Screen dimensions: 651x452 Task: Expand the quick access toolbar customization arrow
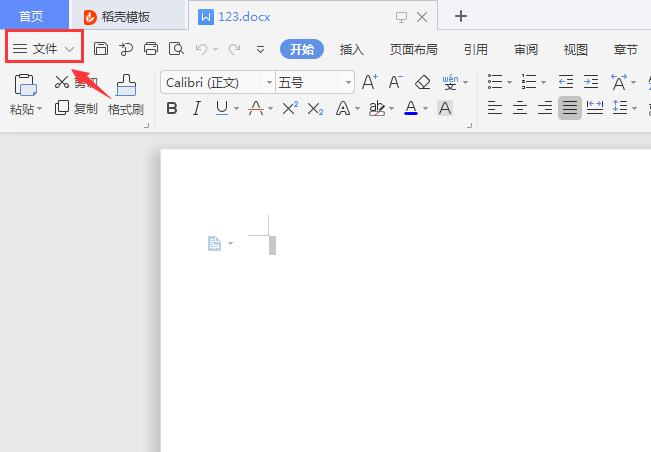coord(260,50)
